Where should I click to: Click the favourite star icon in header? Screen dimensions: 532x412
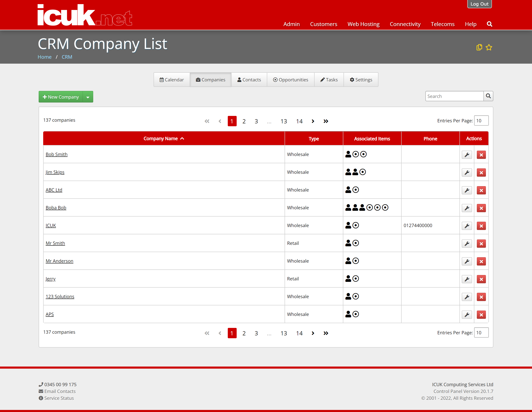coord(489,47)
